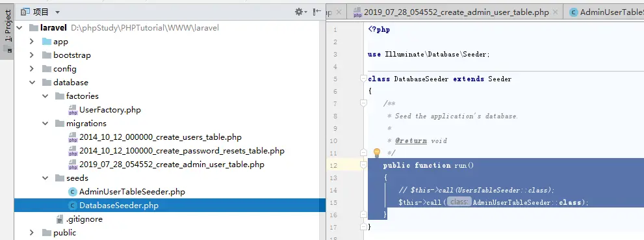Open the .gitignore file
Screen dimensions: 644x240
tap(84, 219)
